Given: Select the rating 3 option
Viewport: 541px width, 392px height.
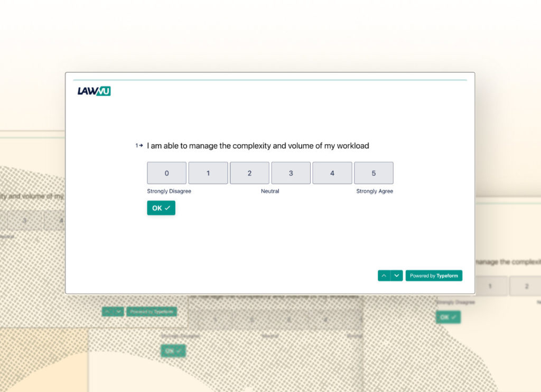Looking at the screenshot, I should [x=291, y=173].
